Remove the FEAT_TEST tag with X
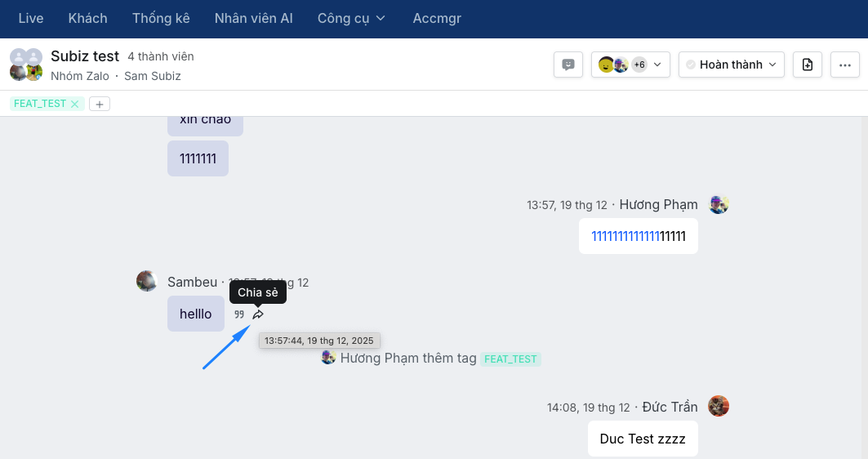 pyautogui.click(x=75, y=104)
